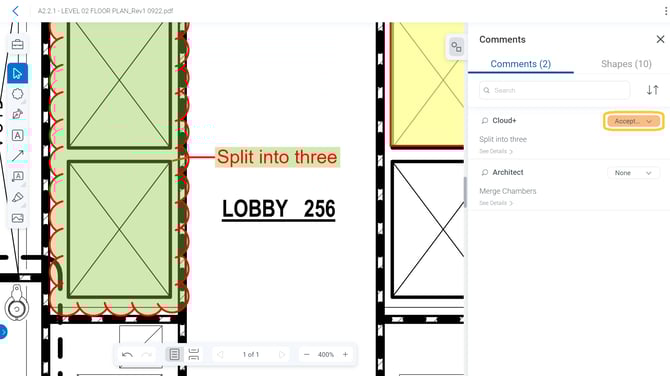Viewport: 670px width, 376px height.
Task: Toggle the shapes overlay button on canvas
Action: coord(456,47)
